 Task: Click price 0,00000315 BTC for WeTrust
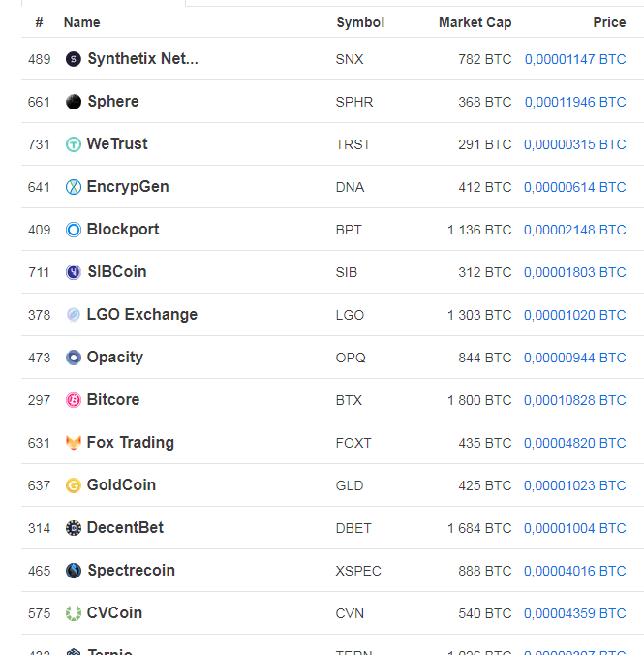point(575,144)
